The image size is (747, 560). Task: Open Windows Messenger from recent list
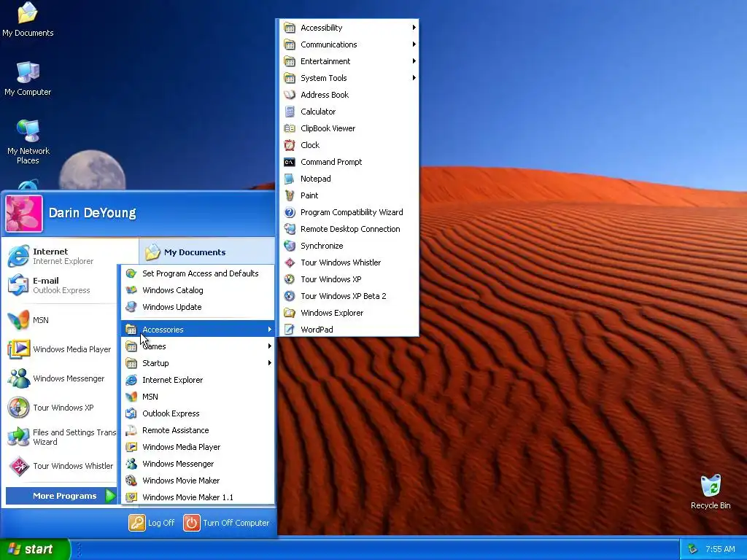pyautogui.click(x=61, y=378)
